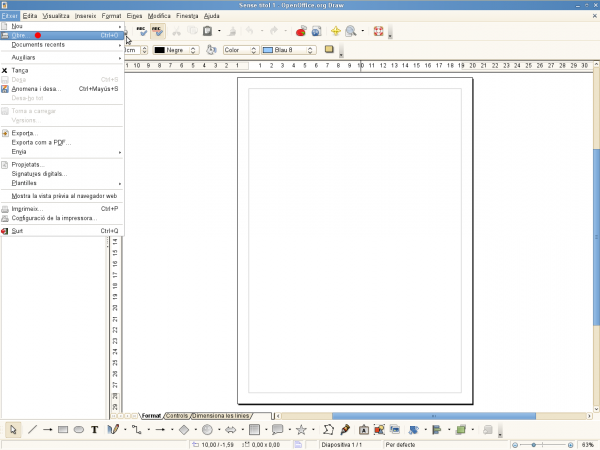Image resolution: width=600 pixels, height=450 pixels.
Task: Activate the Text tool
Action: [x=94, y=429]
